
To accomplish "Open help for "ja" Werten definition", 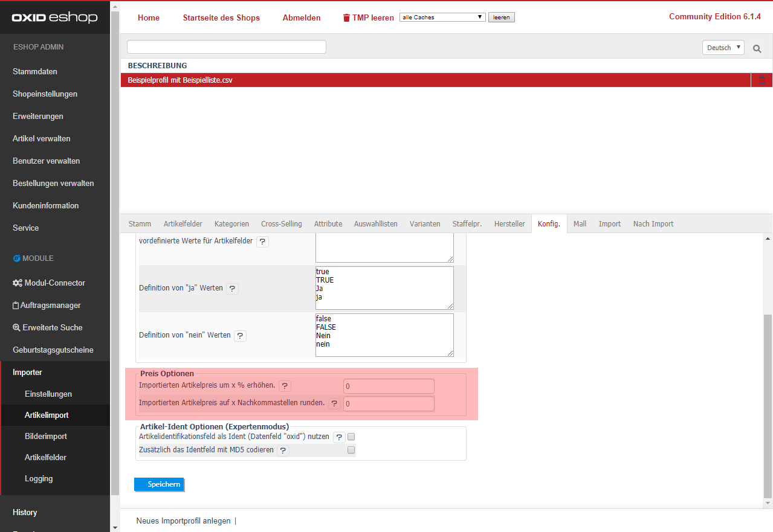I will (233, 289).
